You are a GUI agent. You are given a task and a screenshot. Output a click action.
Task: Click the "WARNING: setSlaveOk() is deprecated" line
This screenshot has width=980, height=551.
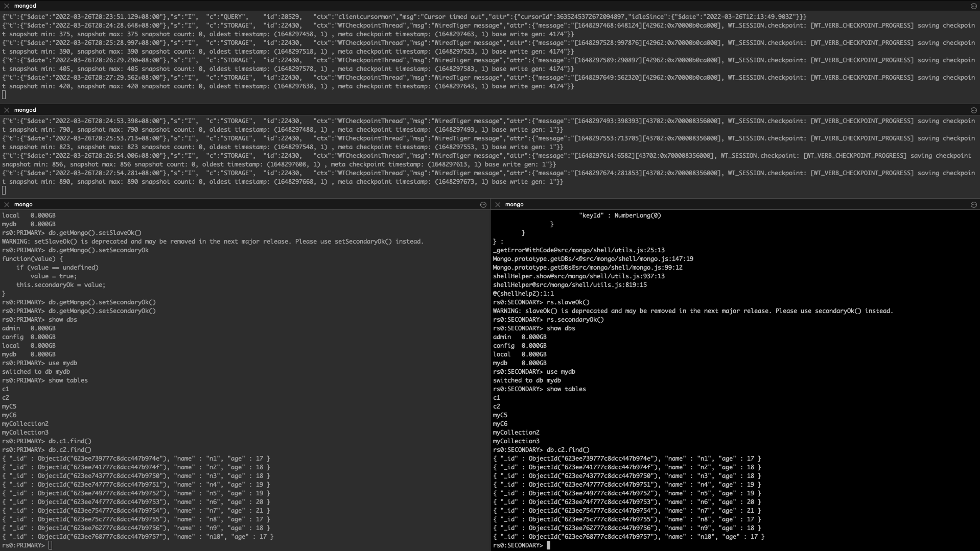click(213, 242)
